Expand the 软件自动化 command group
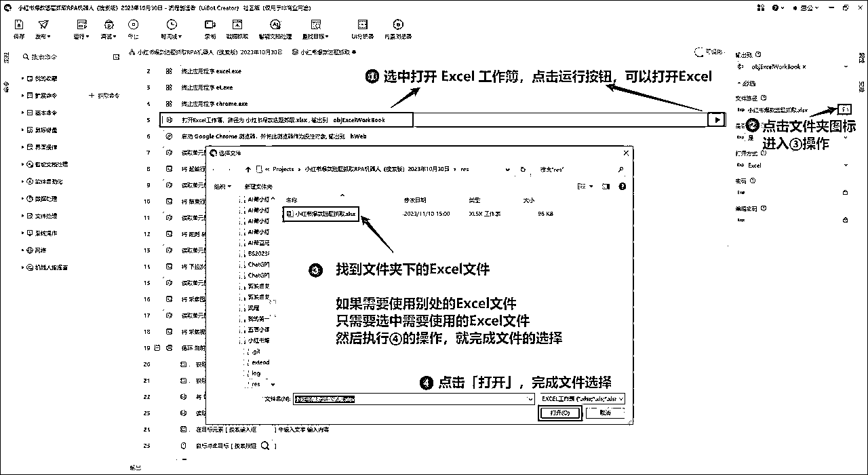 click(x=22, y=182)
